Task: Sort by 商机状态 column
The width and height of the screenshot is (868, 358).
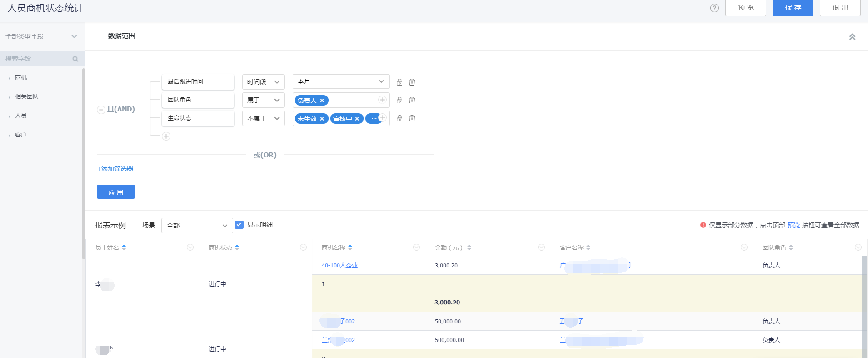Action: tap(237, 247)
